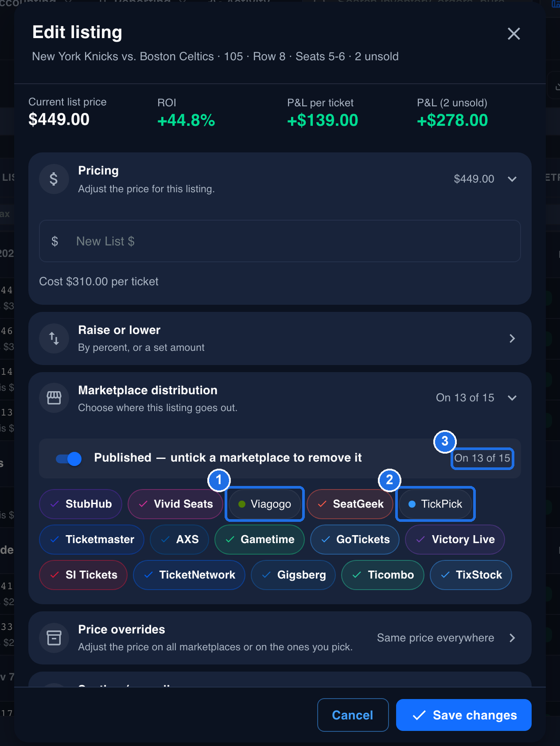The height and width of the screenshot is (746, 560).
Task: Click the +$278.00 P&L unsold value
Action: pyautogui.click(x=452, y=120)
